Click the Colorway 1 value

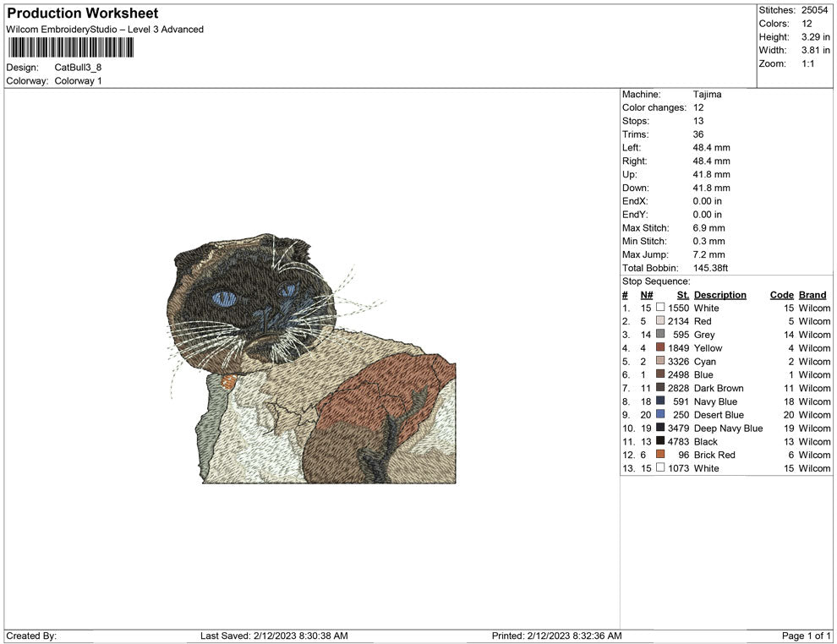(x=78, y=81)
